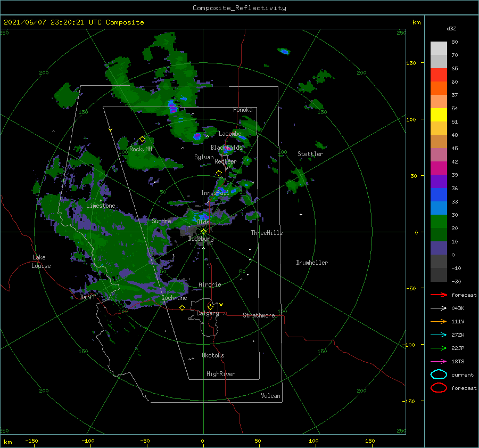The height and width of the screenshot is (448, 479).
Task: Click the Olds town label
Action: tap(203, 222)
